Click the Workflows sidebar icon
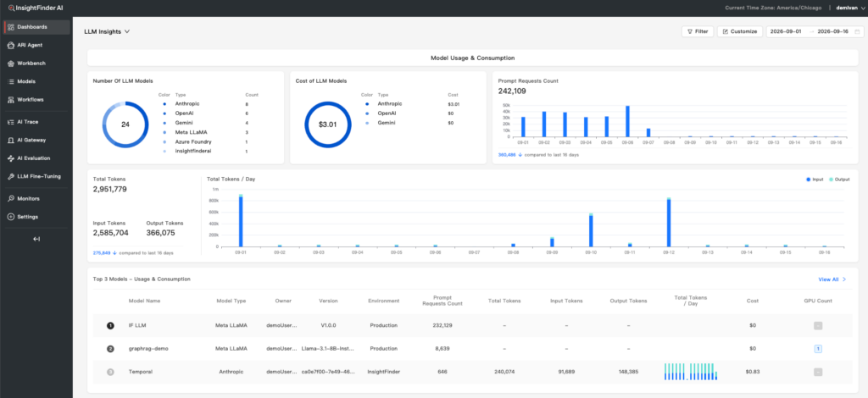 (x=11, y=100)
